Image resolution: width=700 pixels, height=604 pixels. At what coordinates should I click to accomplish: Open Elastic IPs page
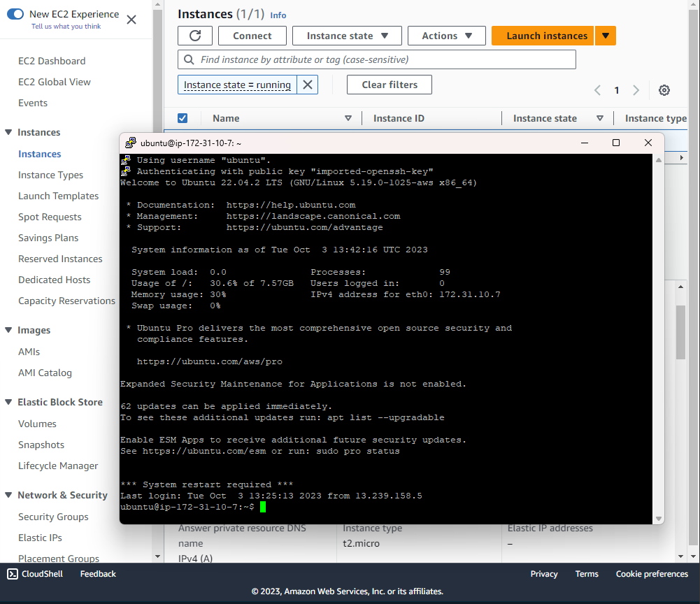click(40, 537)
